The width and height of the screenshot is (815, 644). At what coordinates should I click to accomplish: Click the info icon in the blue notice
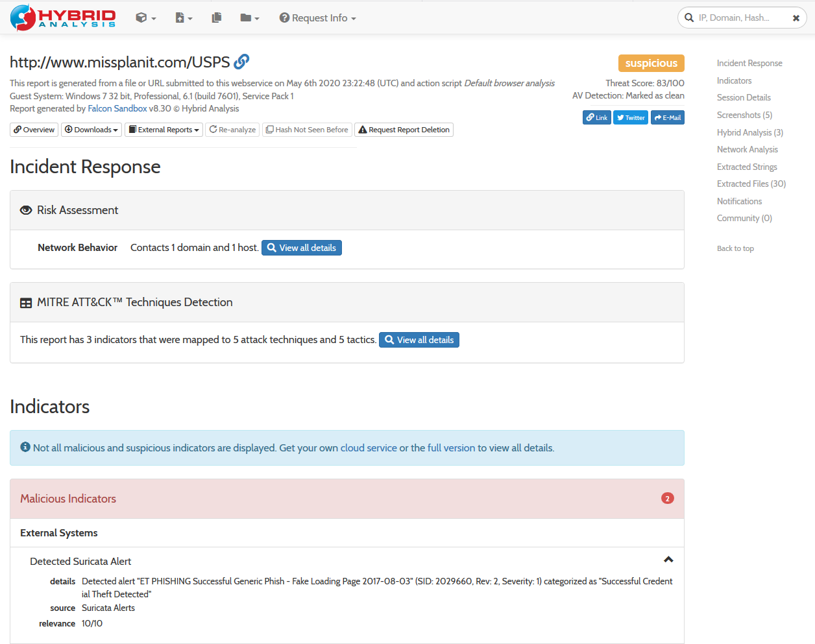(x=25, y=447)
